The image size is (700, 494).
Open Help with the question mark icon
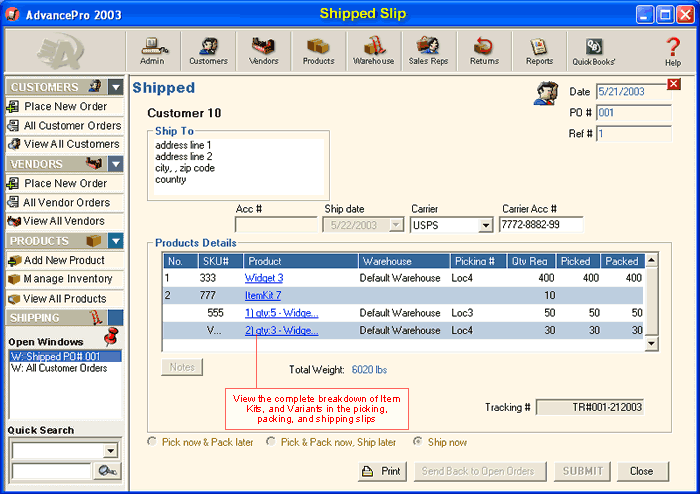673,52
